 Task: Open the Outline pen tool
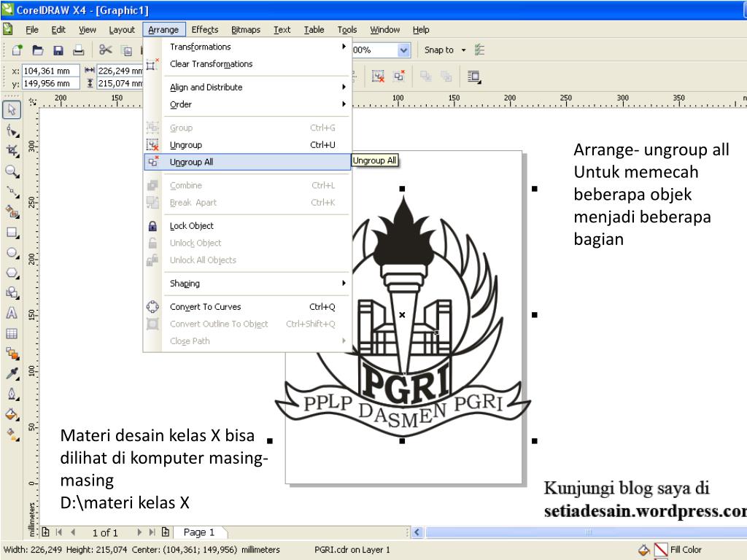(12, 394)
